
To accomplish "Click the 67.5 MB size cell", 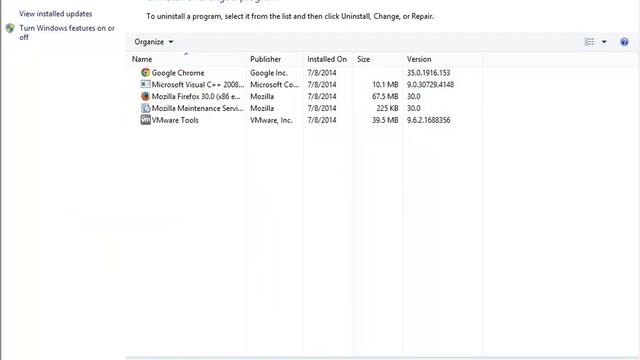I will tap(385, 96).
